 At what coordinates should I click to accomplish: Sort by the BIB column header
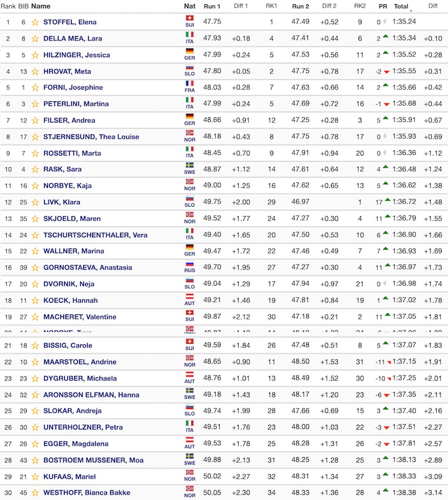(23, 6)
